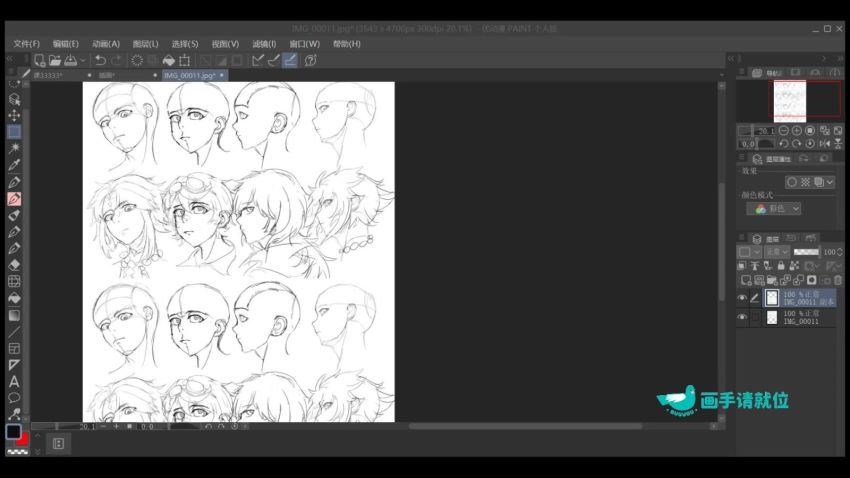Select the Brush tool below highlighted pencil
Viewport: 850px width, 478px height.
click(14, 215)
